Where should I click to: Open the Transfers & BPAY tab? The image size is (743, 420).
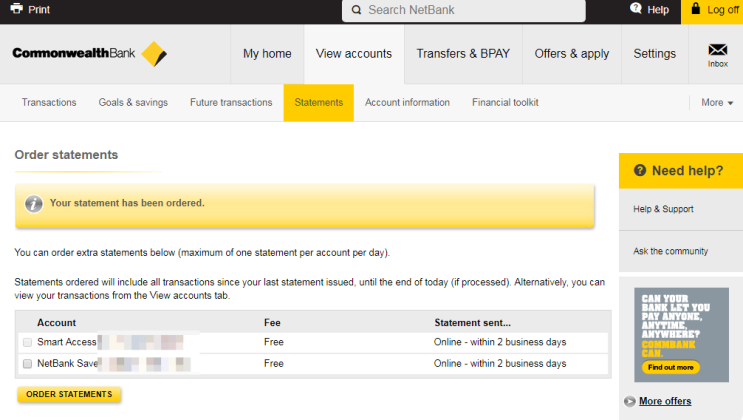463,54
